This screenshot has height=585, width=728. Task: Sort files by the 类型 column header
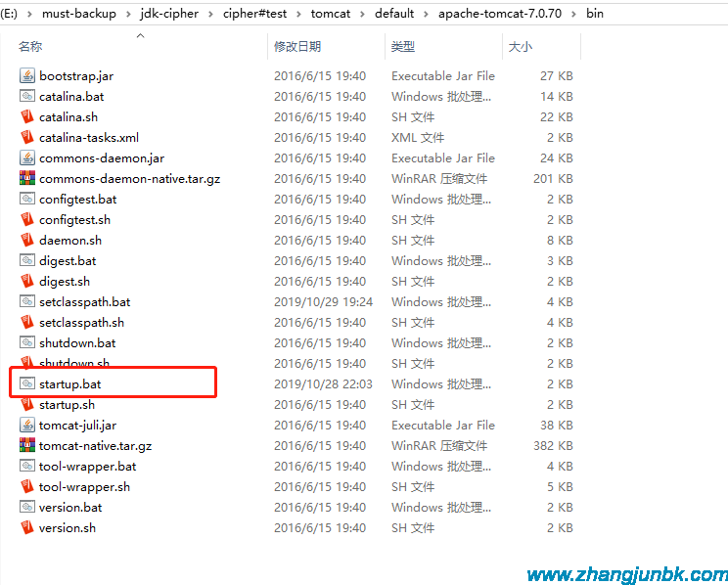click(x=403, y=46)
